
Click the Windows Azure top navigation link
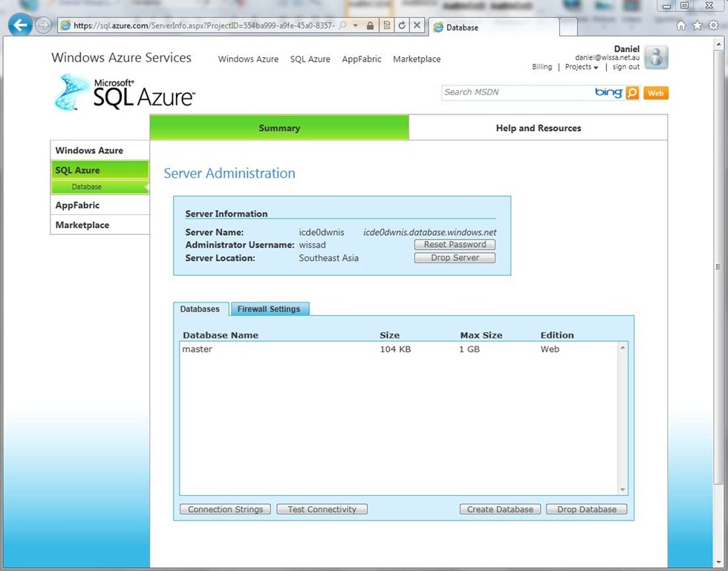248,59
